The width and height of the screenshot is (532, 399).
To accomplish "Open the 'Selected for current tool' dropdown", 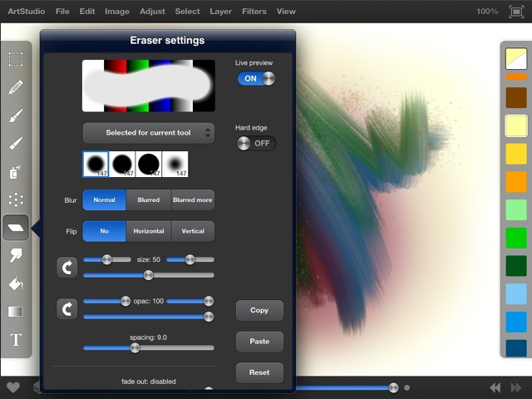I will [x=149, y=133].
